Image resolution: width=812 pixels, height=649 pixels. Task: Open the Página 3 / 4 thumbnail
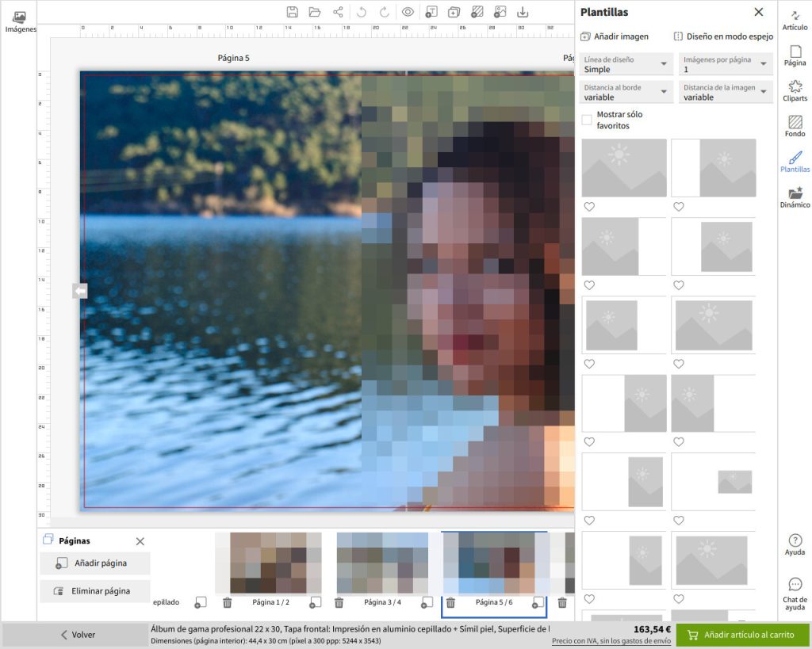pos(382,563)
